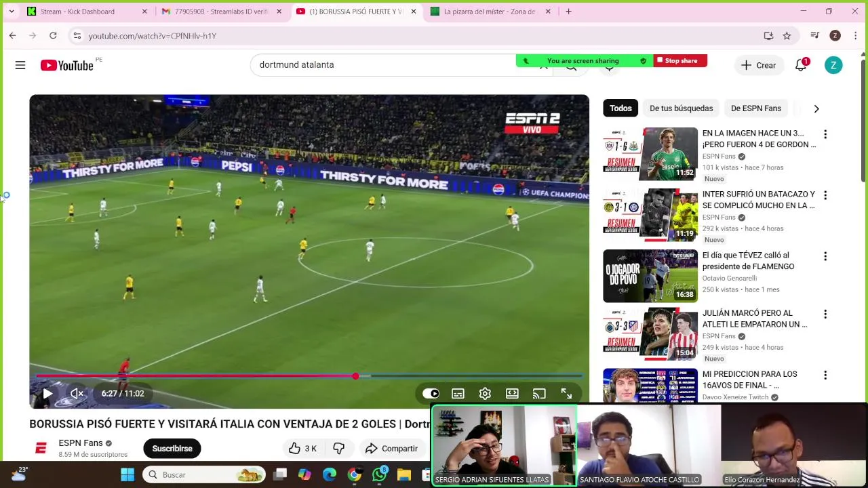
Task: Open the 15:04 Atleti resumen thumbnail
Action: [x=650, y=333]
